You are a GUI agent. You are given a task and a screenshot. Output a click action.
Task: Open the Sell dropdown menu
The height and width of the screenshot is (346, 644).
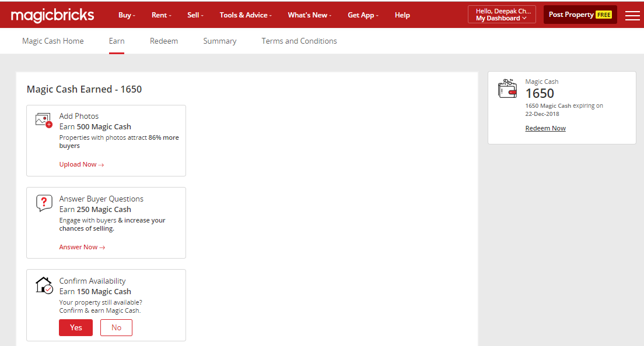(195, 15)
